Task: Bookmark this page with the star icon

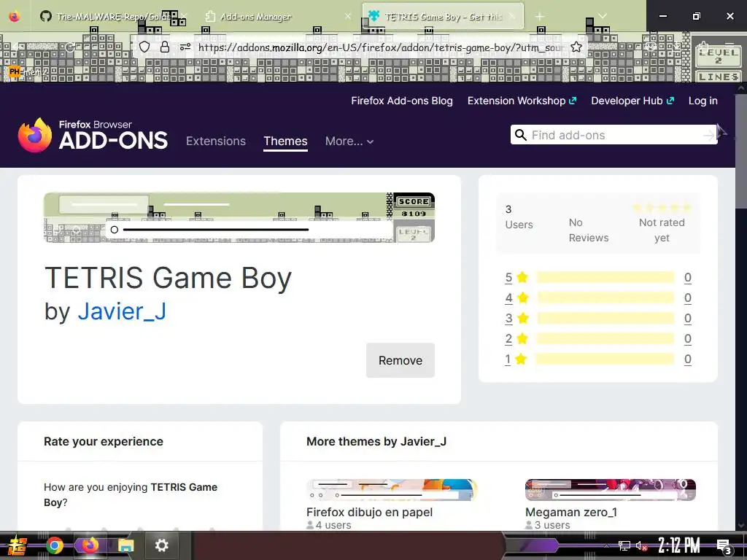Action: (576, 47)
